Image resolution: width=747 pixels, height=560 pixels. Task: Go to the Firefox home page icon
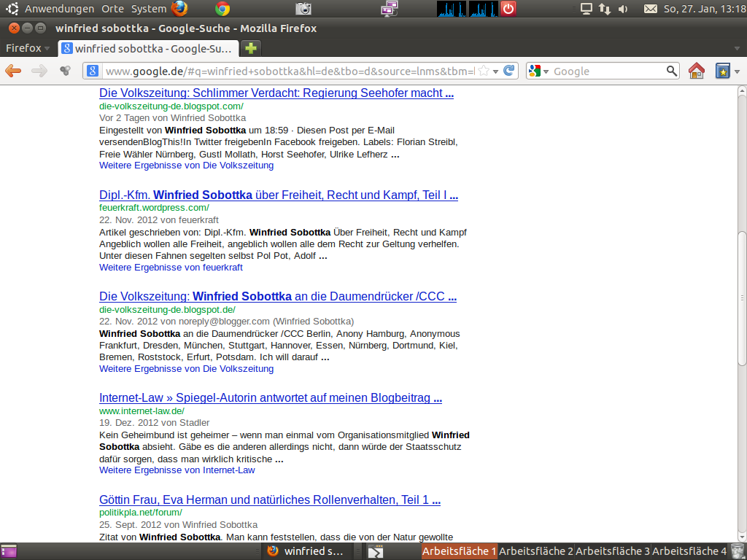697,71
